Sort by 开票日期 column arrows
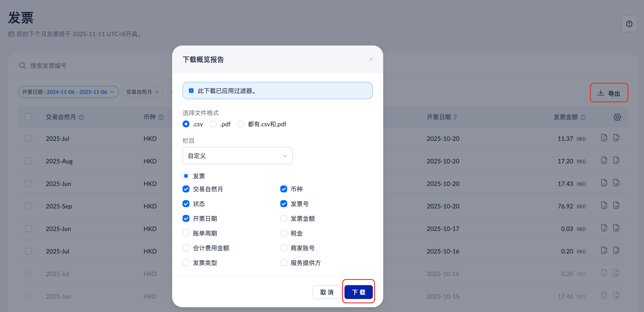 point(455,117)
